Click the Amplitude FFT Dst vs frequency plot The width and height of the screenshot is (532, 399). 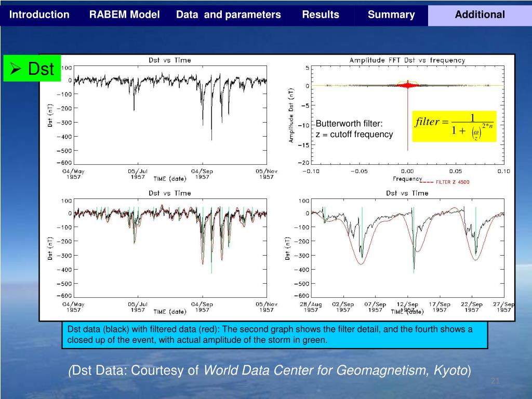407,118
